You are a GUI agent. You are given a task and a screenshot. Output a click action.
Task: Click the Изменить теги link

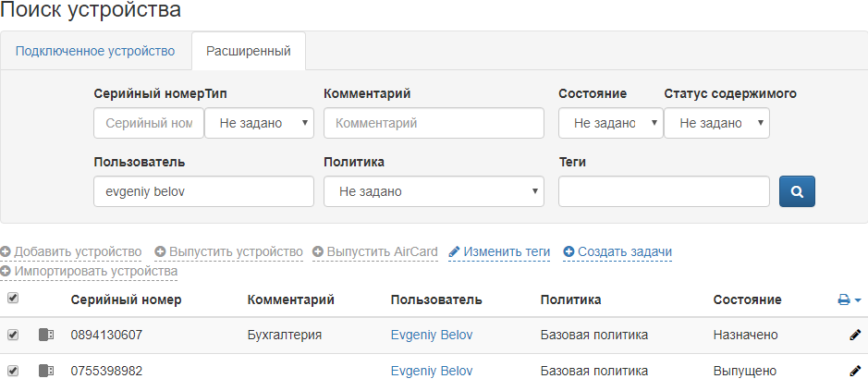coord(507,251)
